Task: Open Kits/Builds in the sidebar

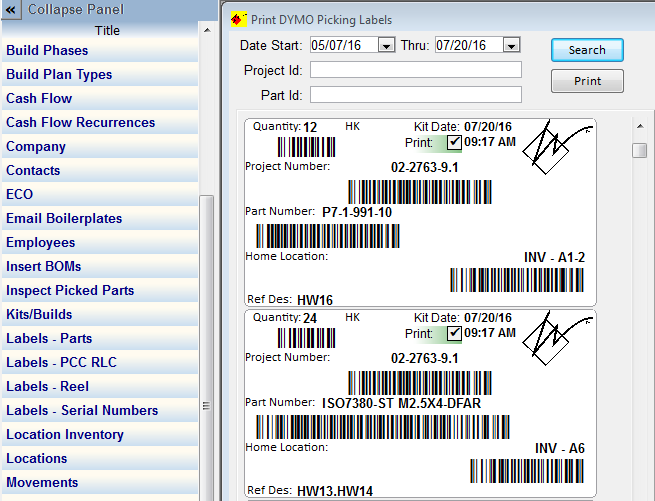Action: 100,314
